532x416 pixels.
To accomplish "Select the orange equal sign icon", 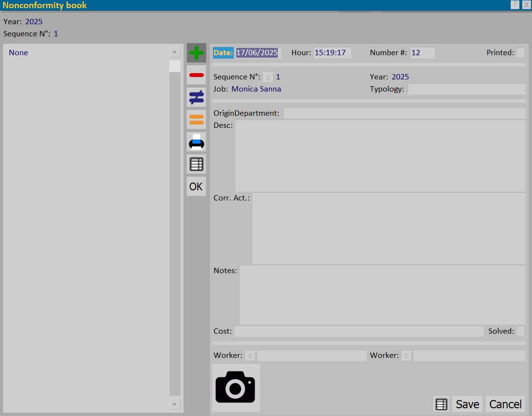I will pos(197,120).
